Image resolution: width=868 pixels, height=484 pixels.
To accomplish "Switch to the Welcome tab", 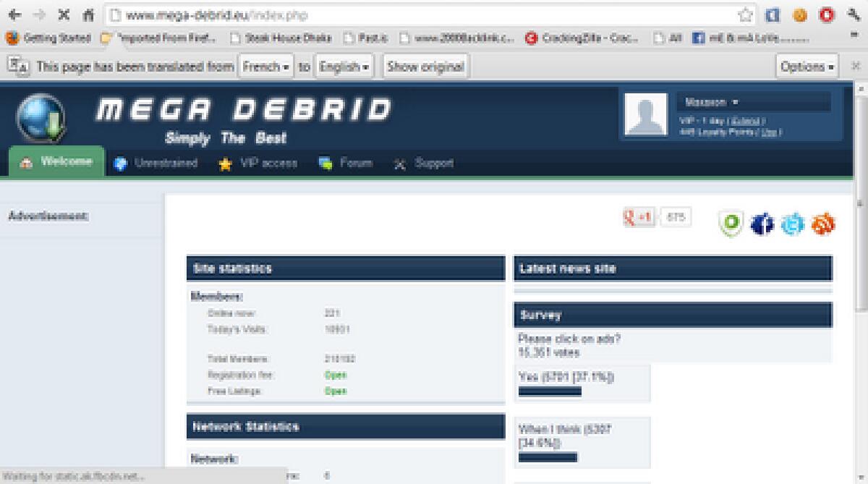I will coord(56,164).
